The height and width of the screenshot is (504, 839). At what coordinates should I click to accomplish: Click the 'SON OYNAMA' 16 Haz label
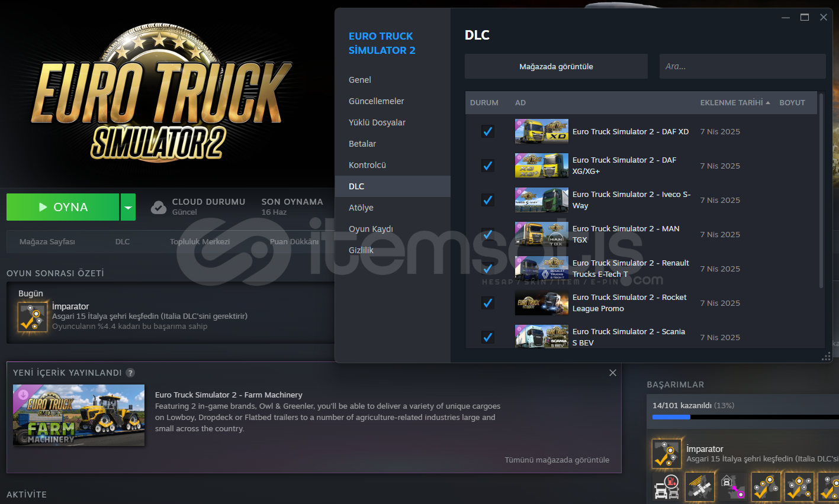point(292,206)
